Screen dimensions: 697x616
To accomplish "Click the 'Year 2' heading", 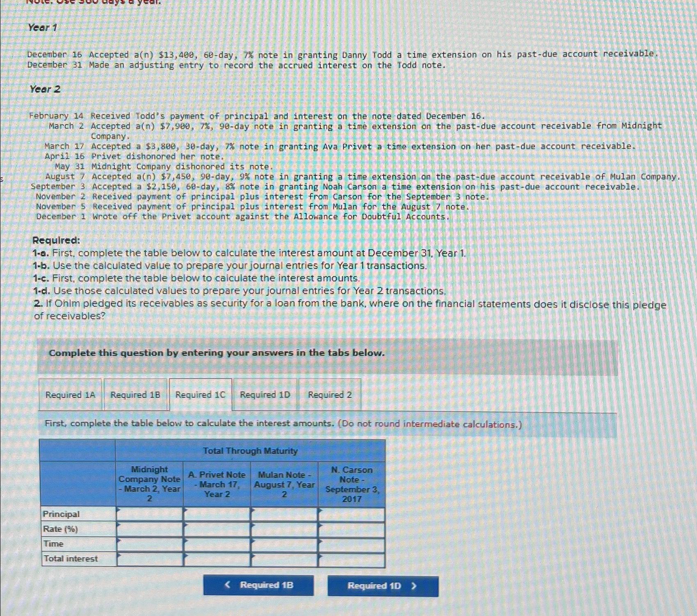I will [45, 89].
